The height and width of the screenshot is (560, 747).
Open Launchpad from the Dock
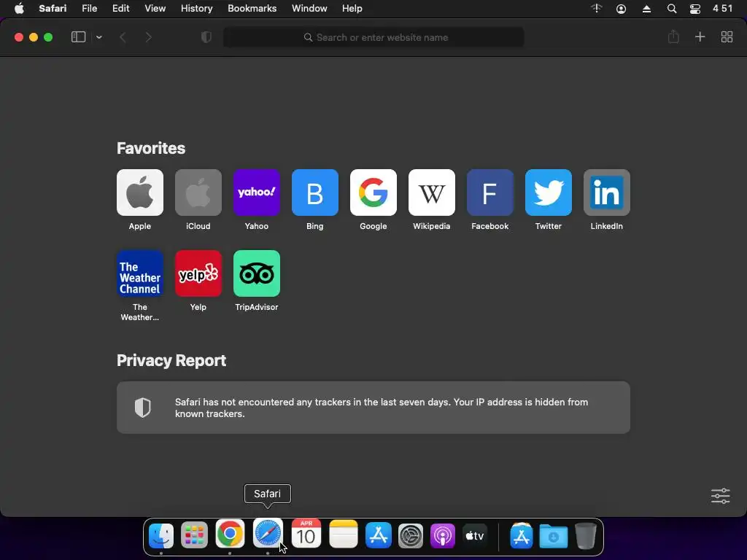coord(194,535)
